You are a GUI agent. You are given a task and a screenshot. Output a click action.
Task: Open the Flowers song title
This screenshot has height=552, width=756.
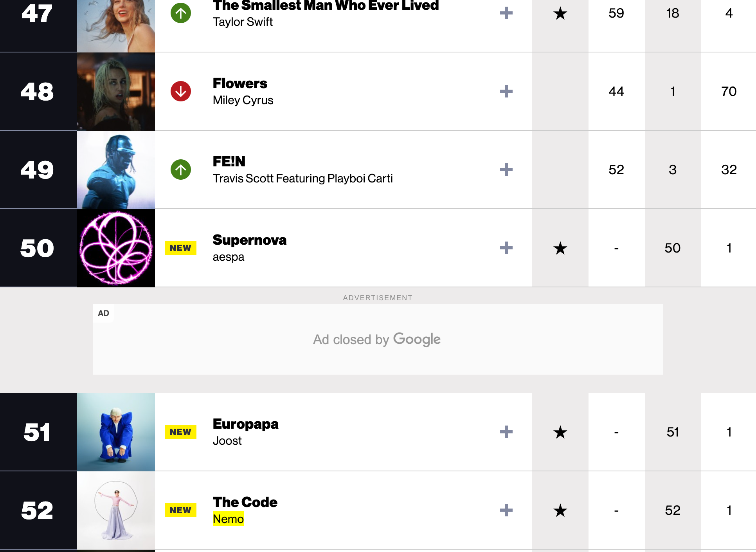[x=240, y=83]
